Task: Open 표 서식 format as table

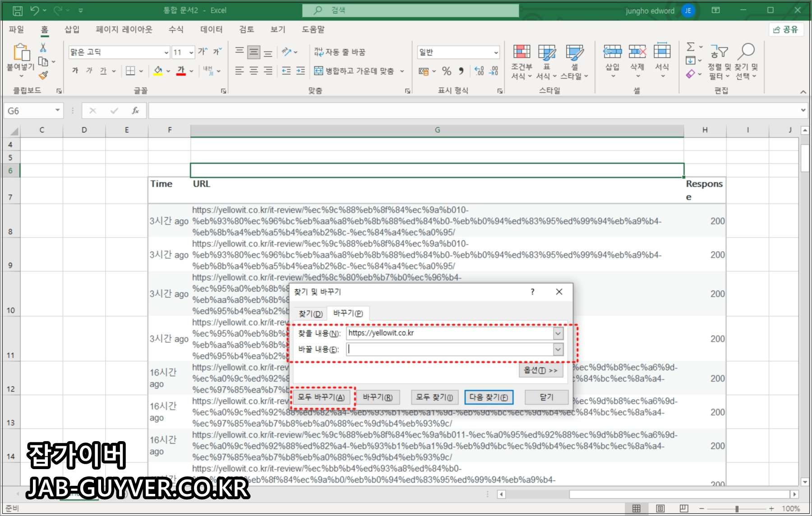Action: [x=546, y=62]
